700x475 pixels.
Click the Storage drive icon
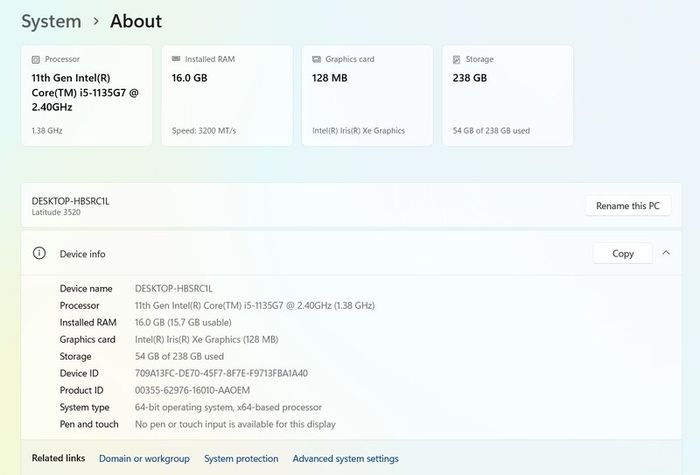457,59
